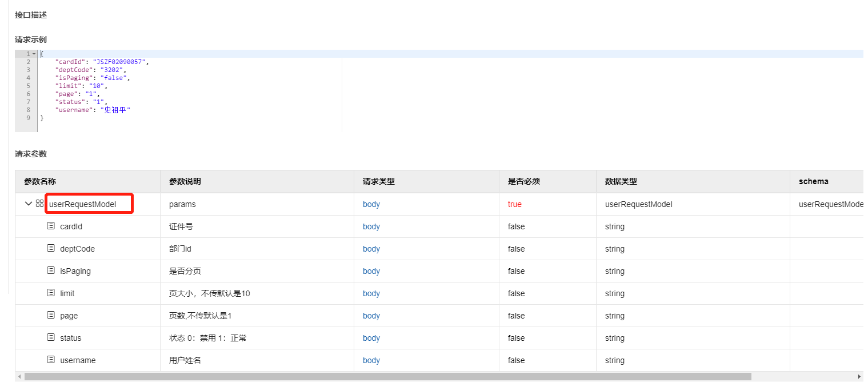Click the field icon beside isPaging

[51, 270]
